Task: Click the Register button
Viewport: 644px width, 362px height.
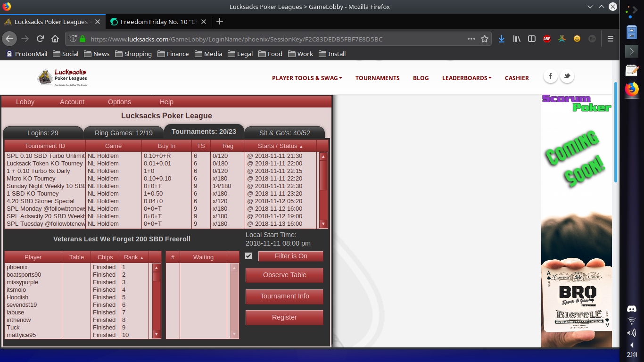Action: click(x=284, y=317)
